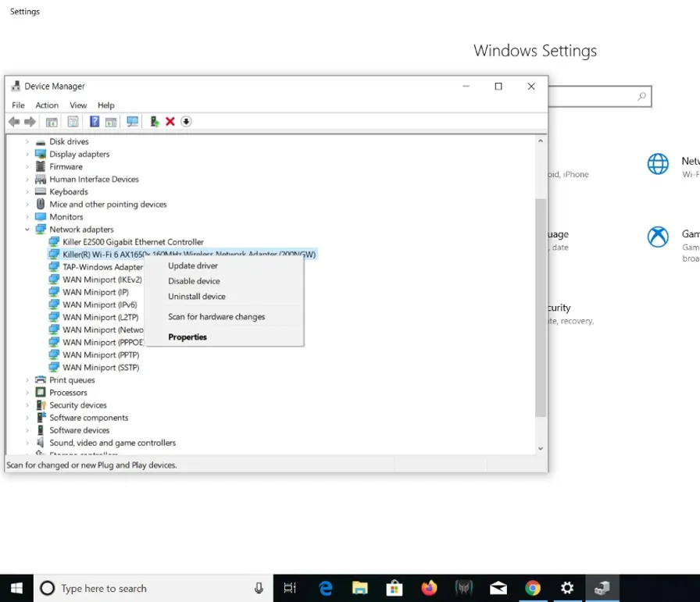
Task: Click the Scan for hardware changes monitor icon
Action: (x=132, y=121)
